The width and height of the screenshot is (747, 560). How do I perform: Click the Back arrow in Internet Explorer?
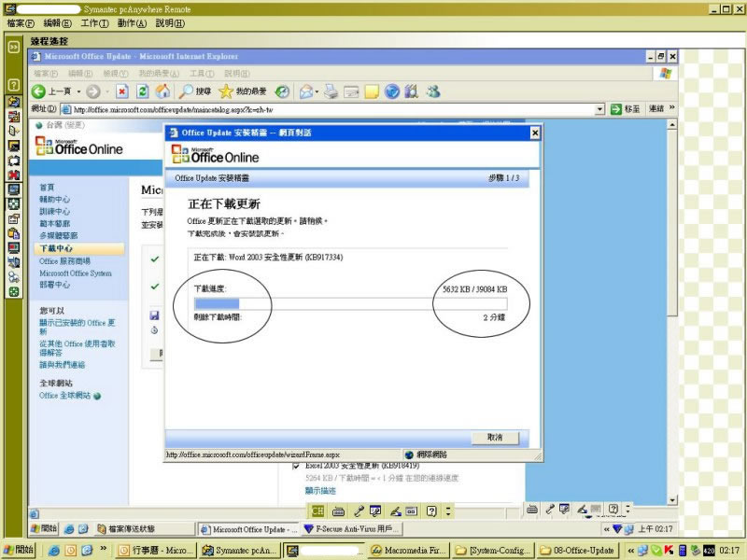tap(38, 91)
